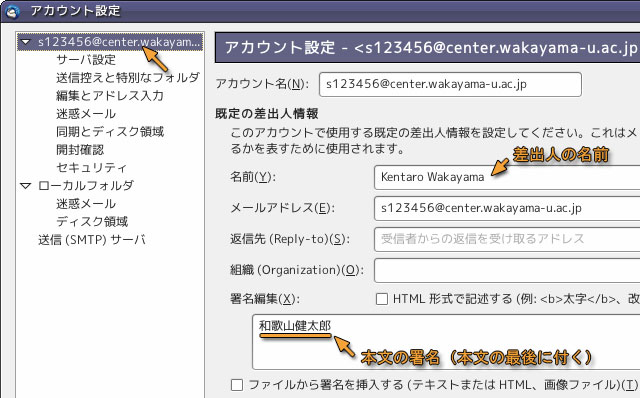Click the アカウント設定 window title text
The image size is (640, 398).
click(76, 11)
